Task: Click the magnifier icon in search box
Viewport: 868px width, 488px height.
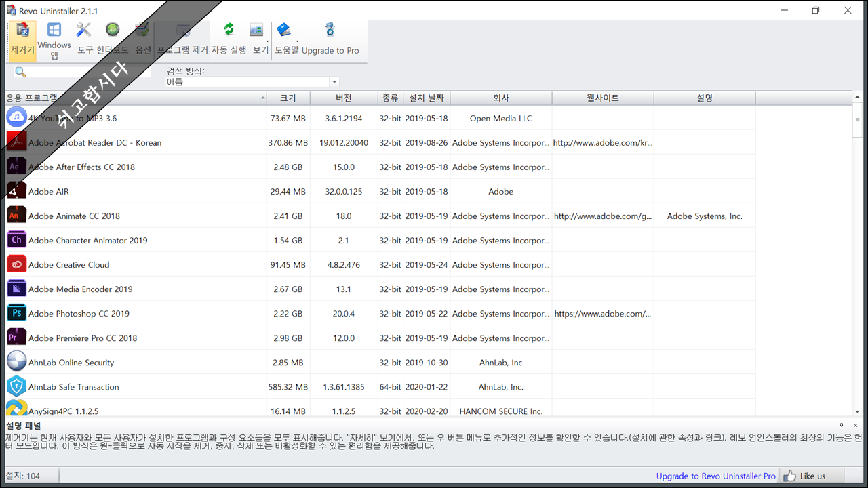Action: (20, 72)
